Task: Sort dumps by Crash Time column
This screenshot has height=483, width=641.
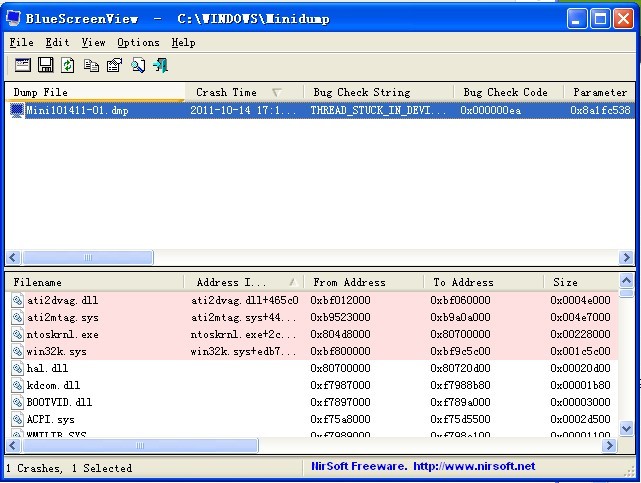Action: pos(226,92)
